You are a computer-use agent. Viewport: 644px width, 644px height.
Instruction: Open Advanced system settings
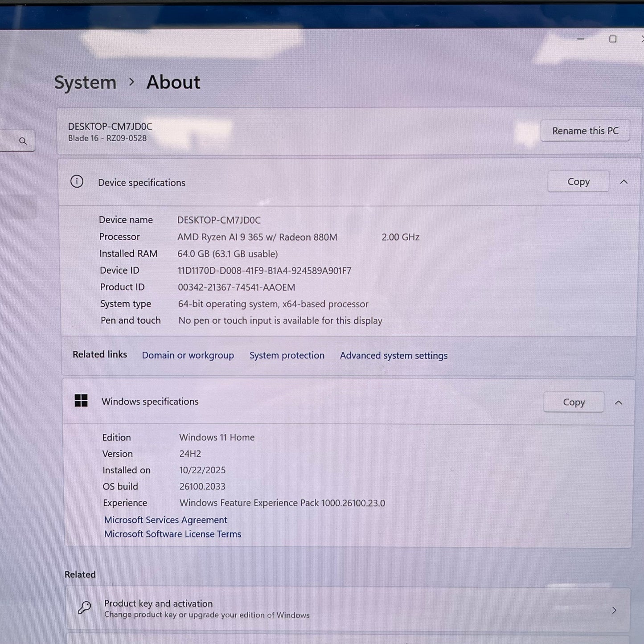pyautogui.click(x=394, y=355)
